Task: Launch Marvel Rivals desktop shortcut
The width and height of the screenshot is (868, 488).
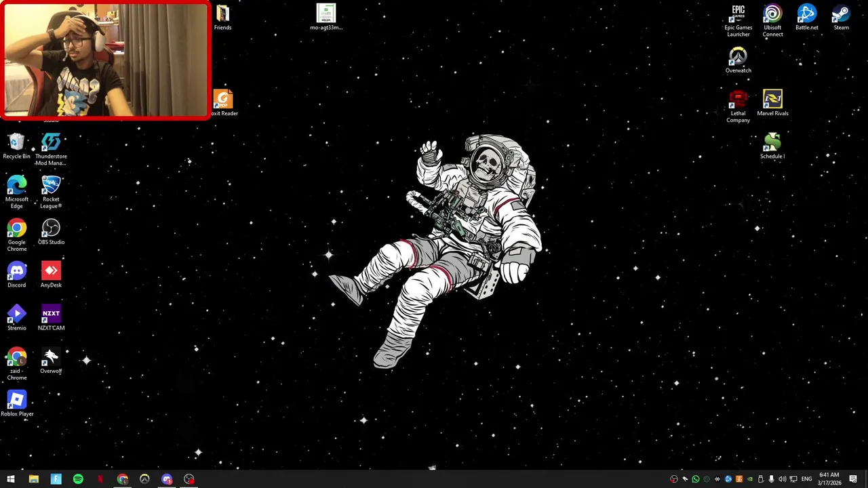Action: (x=772, y=103)
